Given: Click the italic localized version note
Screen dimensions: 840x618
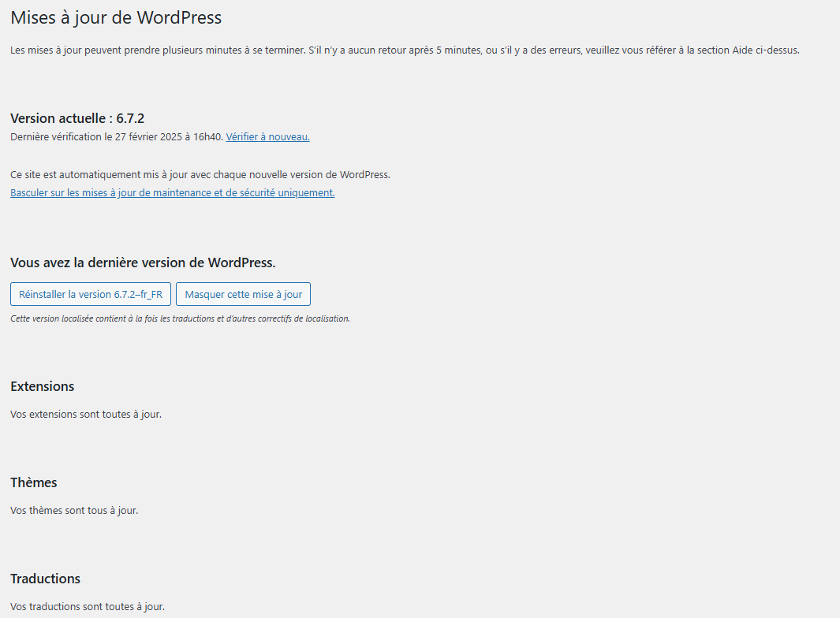Looking at the screenshot, I should click(x=180, y=318).
